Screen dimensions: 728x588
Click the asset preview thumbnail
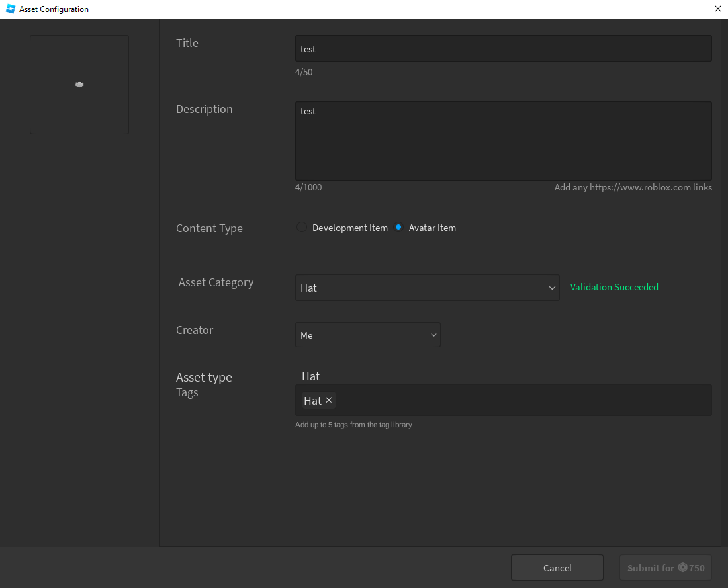click(x=79, y=84)
